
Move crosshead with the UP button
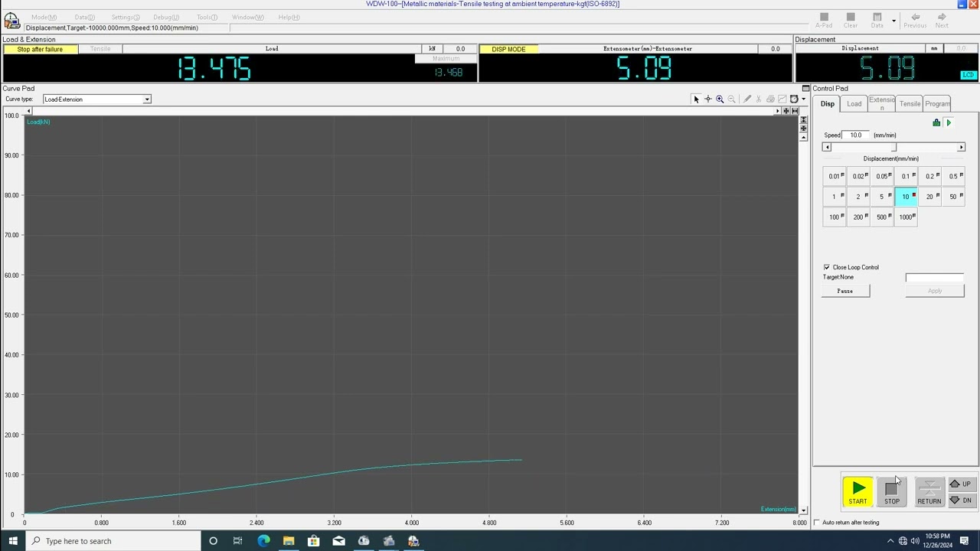tap(962, 484)
